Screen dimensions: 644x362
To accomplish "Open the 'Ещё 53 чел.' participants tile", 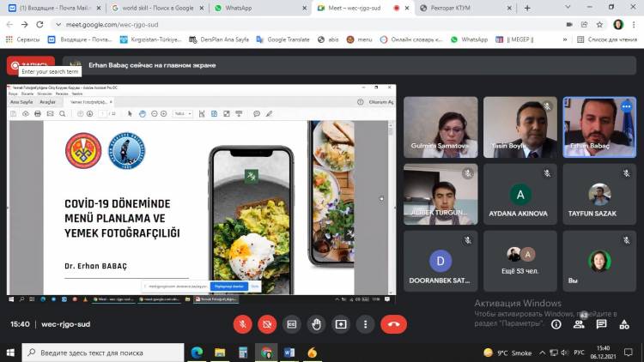I will coord(520,261).
